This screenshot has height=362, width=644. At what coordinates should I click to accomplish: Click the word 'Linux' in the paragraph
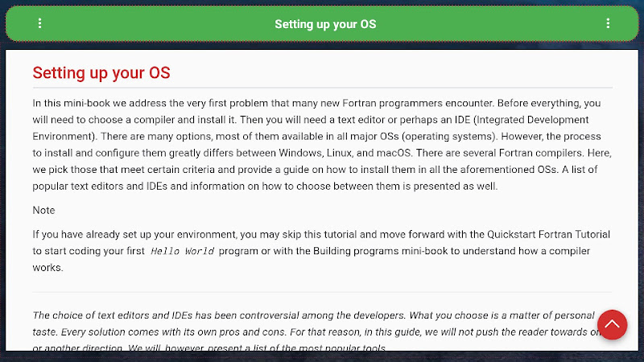(x=339, y=153)
